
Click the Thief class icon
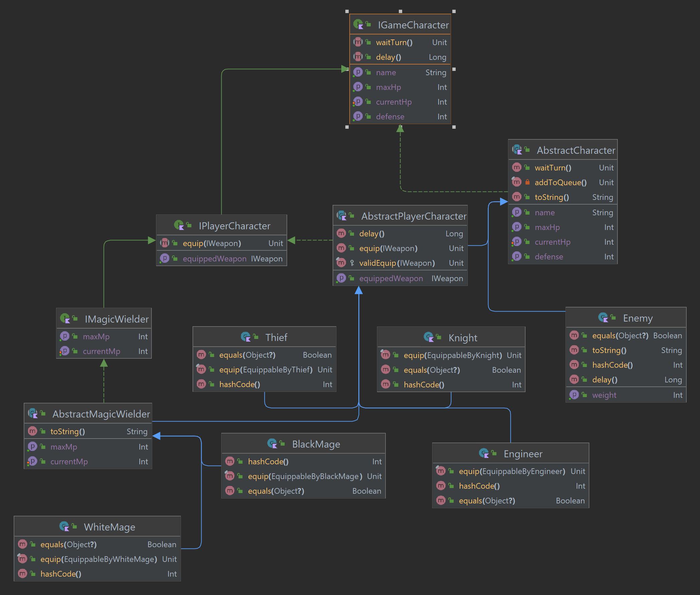246,337
